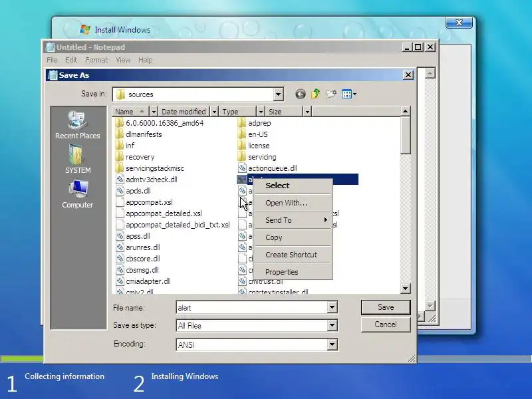Viewport: 532px width, 399px height.
Task: Create a new folder icon
Action: [x=331, y=94]
